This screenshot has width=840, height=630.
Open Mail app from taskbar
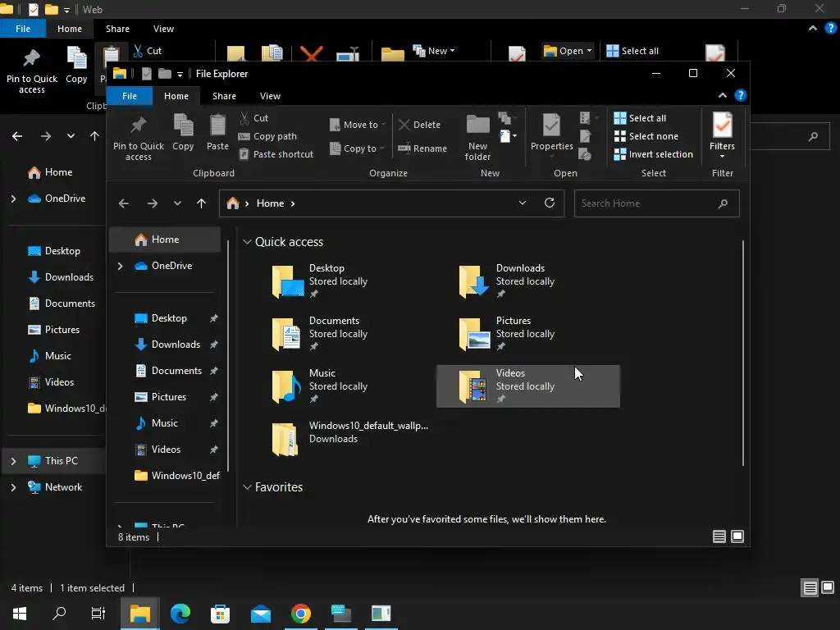click(x=261, y=614)
